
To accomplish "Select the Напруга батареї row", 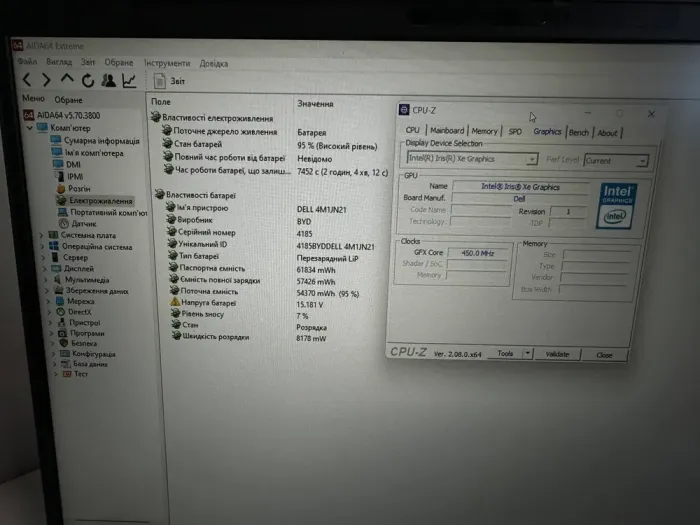I will [x=208, y=302].
